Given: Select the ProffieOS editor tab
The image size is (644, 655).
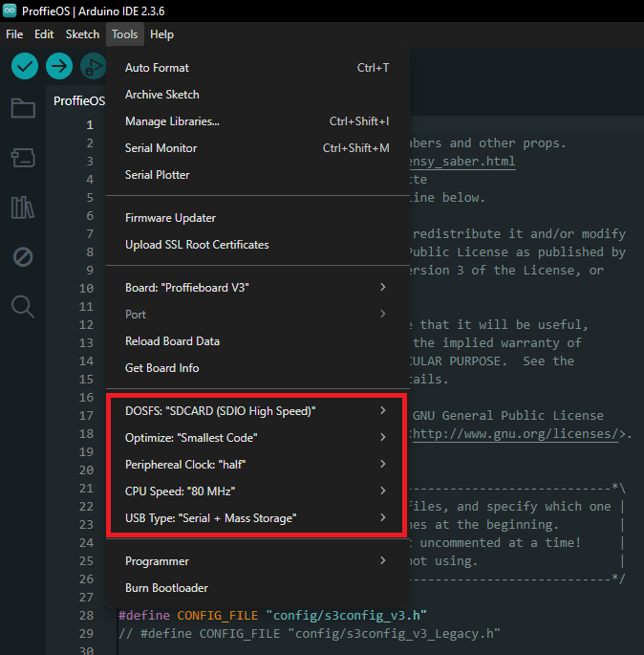Looking at the screenshot, I should (x=79, y=100).
